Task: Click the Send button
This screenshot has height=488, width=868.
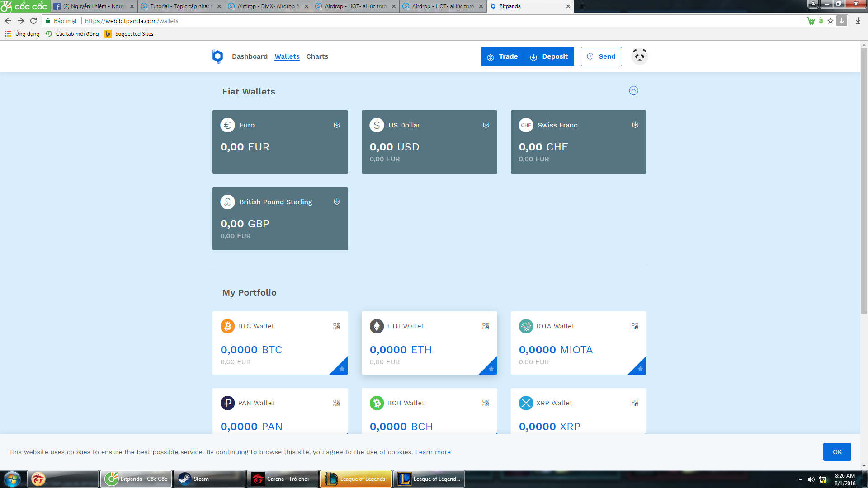Action: (601, 56)
